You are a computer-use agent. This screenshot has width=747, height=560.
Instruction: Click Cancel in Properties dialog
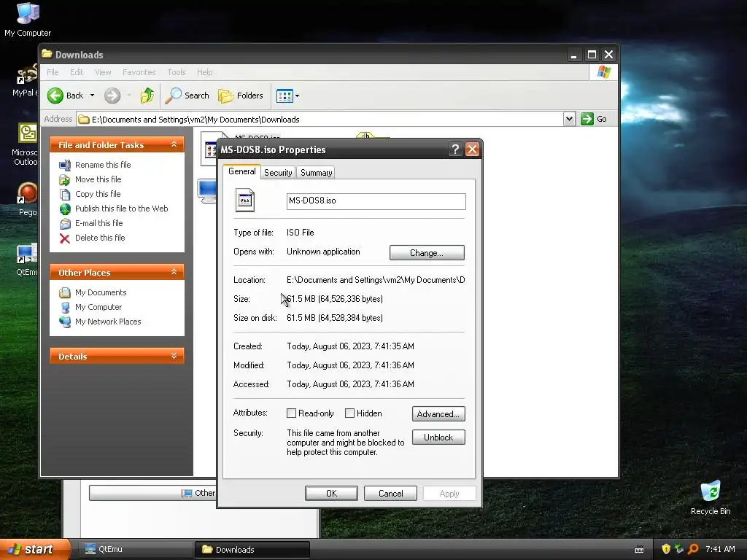(391, 494)
